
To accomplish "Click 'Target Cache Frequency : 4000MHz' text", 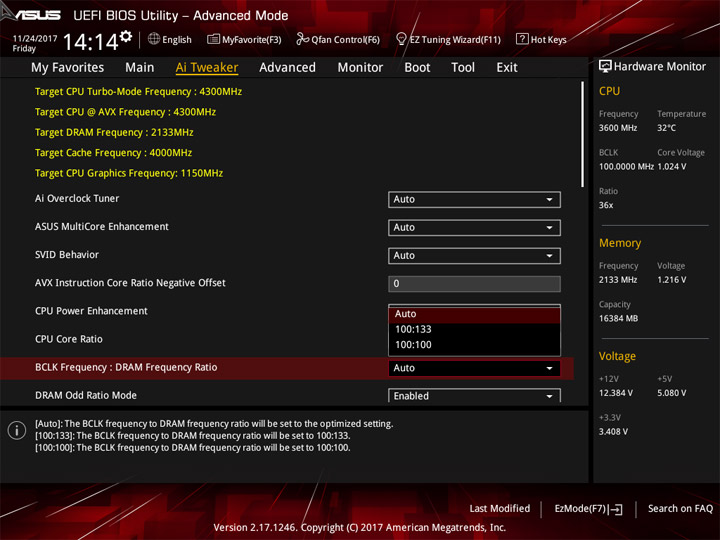I will 113,152.
